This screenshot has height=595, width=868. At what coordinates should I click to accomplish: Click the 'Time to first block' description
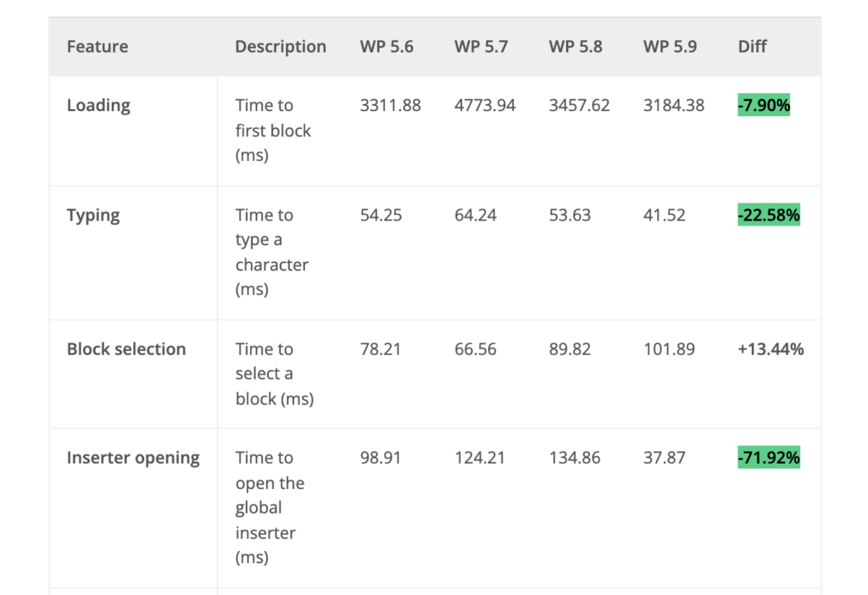click(273, 131)
